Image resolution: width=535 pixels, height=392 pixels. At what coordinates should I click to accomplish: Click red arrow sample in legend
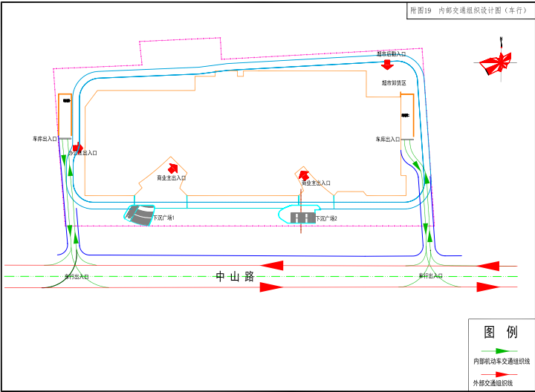click(499, 374)
